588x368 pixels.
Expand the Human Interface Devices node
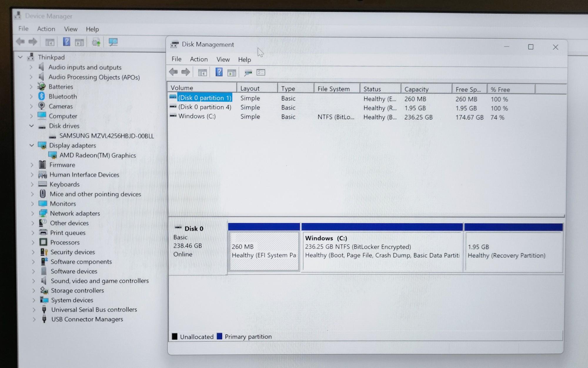32,174
